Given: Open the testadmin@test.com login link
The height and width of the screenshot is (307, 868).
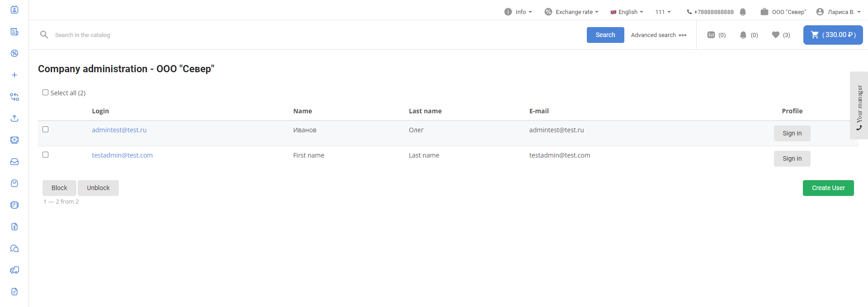Looking at the screenshot, I should [x=122, y=155].
